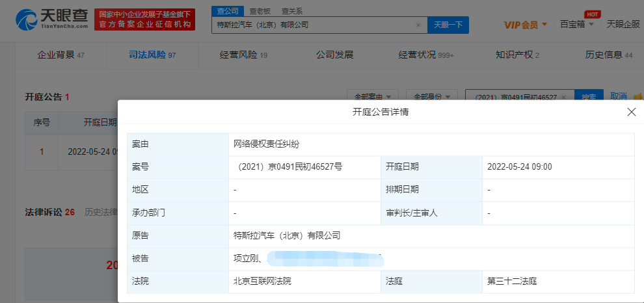Click courtroom value 第三十二法庭
Viewport: 644px width, 303px height.
(512, 282)
